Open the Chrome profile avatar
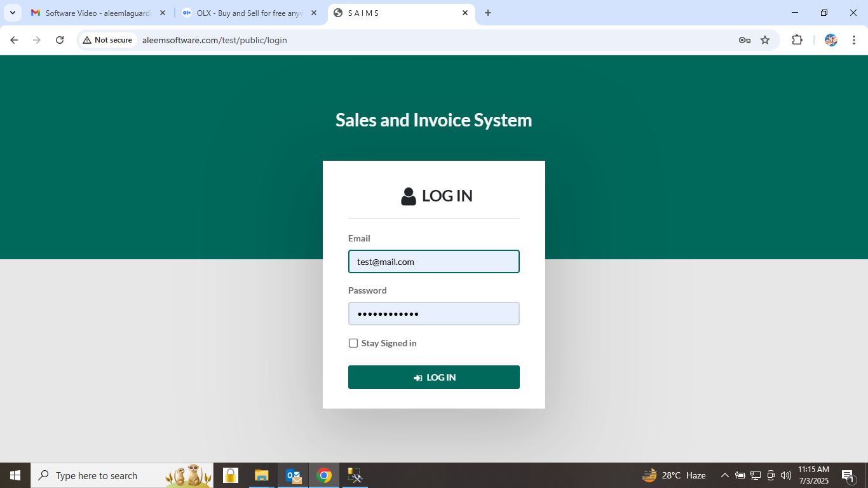The image size is (868, 488). pyautogui.click(x=831, y=40)
